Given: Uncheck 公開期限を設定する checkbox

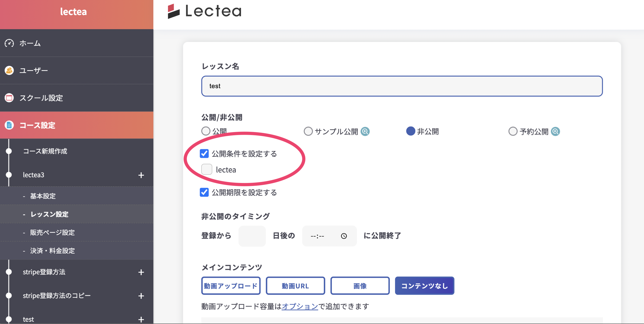Looking at the screenshot, I should (x=204, y=192).
